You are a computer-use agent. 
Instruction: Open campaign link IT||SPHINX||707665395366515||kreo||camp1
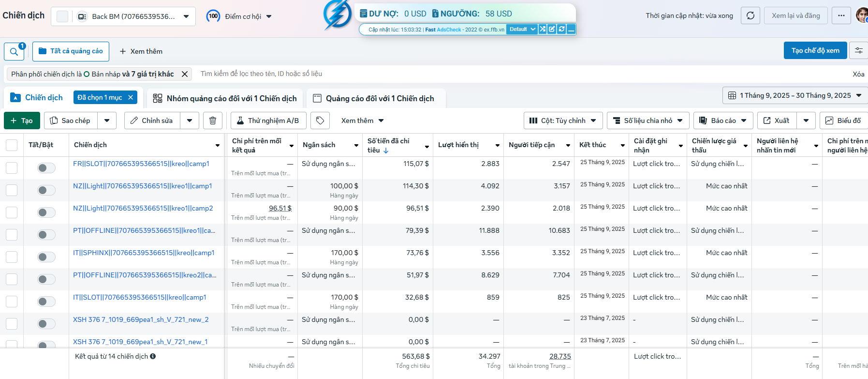[144, 253]
